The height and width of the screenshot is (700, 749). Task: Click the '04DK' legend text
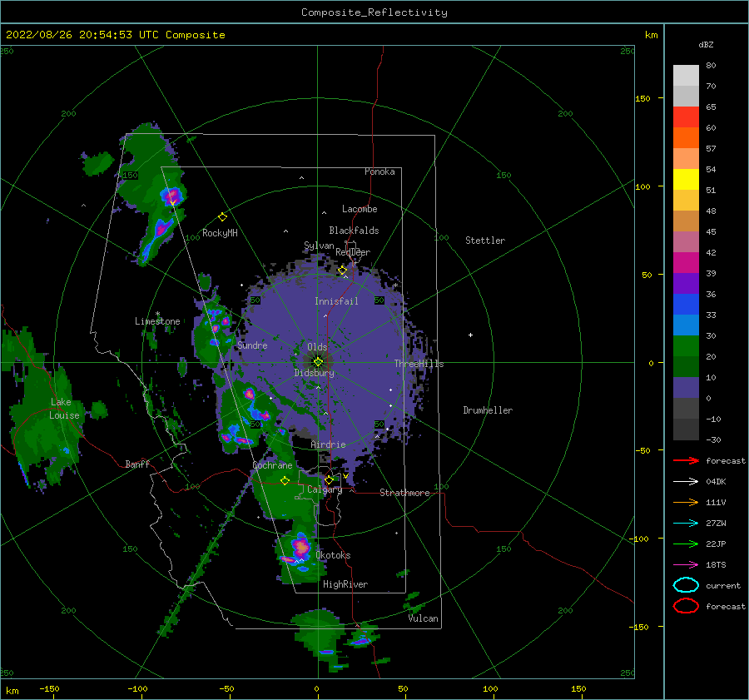[x=716, y=482]
